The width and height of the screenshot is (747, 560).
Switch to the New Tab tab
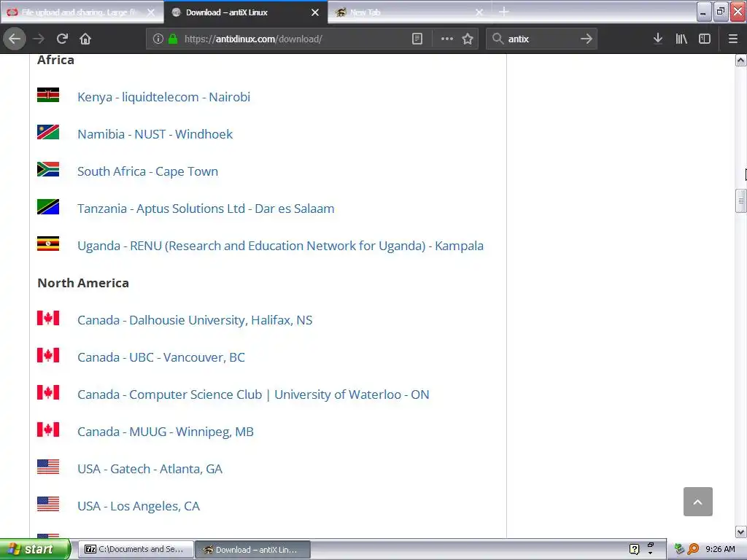coord(410,12)
